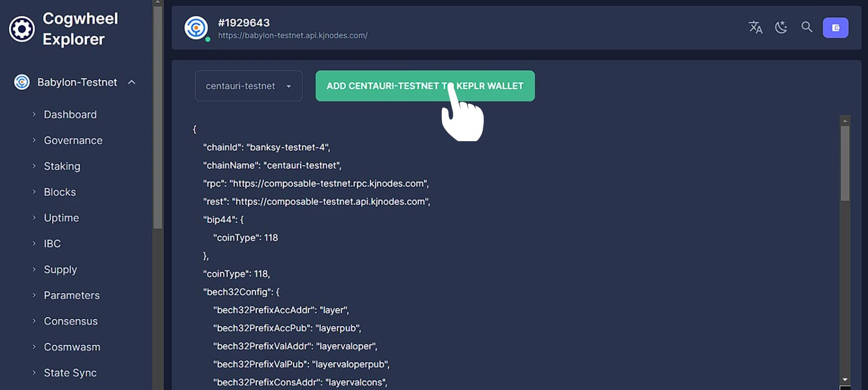
Task: Click "bech32PrefixAccAddr": "layer" line
Action: (x=281, y=310)
